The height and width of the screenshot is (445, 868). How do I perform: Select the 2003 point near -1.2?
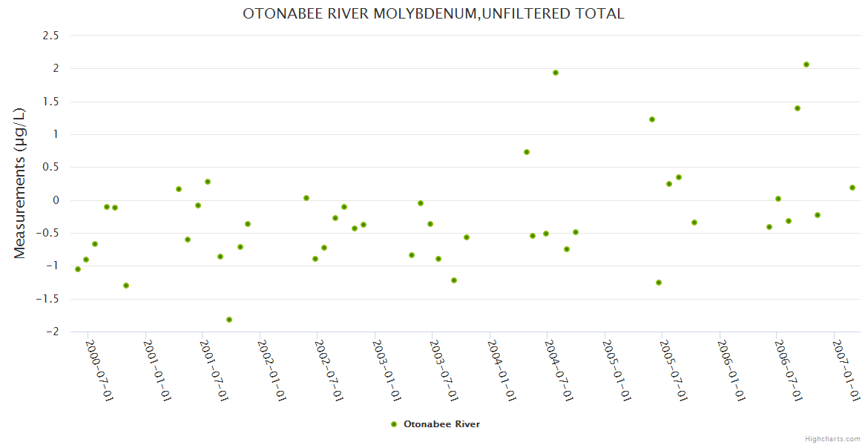point(454,280)
